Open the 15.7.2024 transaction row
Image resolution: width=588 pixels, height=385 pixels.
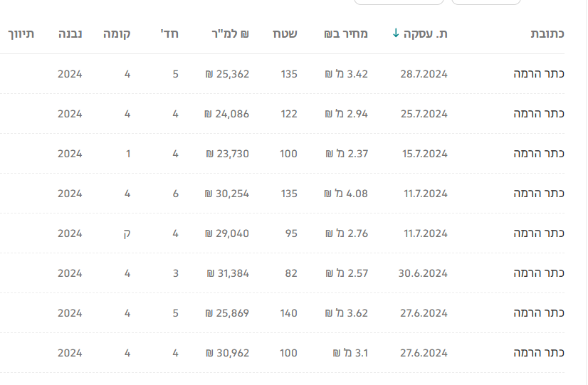(x=424, y=154)
